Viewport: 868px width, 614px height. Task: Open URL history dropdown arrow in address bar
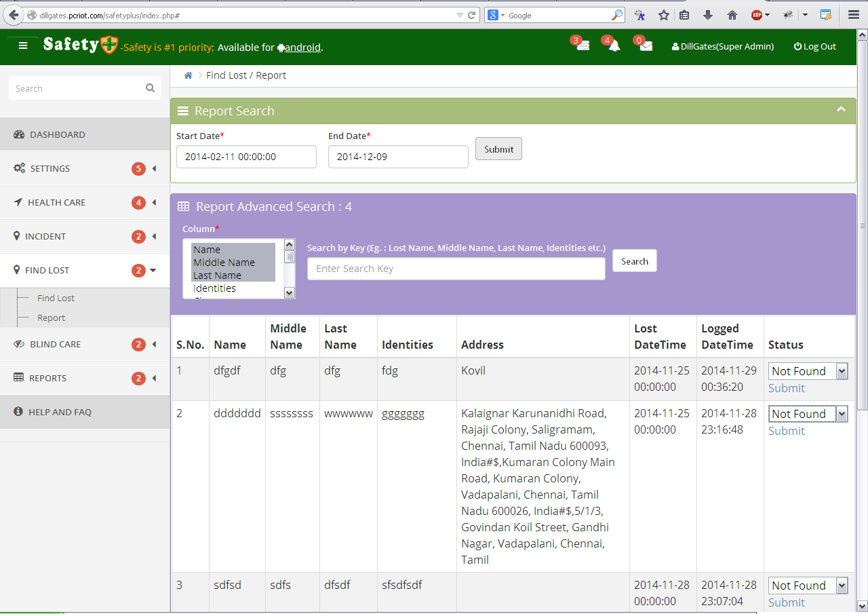pos(460,15)
